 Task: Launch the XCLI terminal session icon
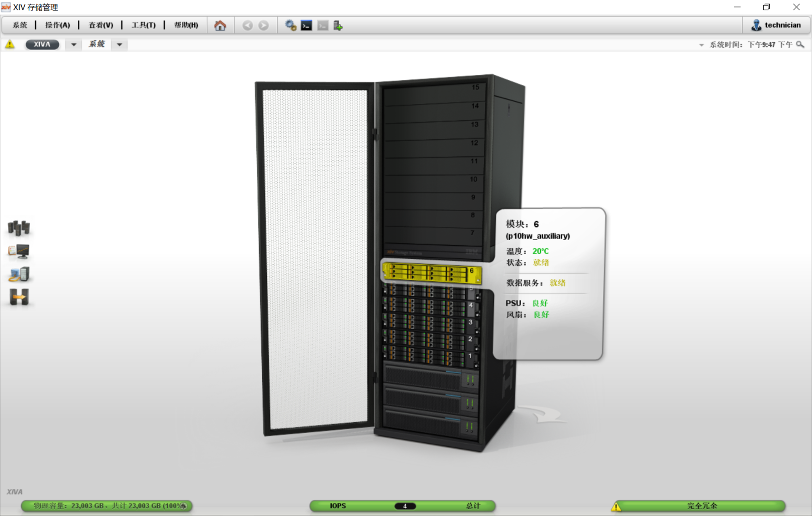[x=307, y=26]
